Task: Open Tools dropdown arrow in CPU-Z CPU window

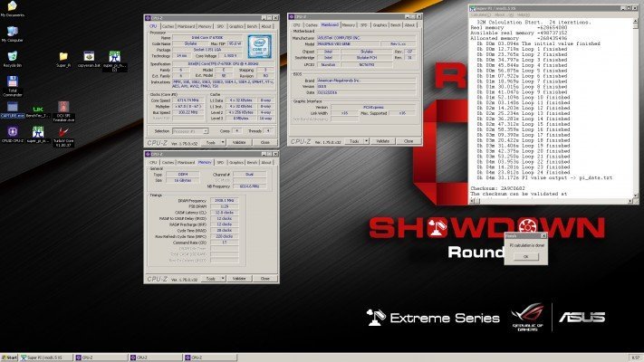Action: 223,142
